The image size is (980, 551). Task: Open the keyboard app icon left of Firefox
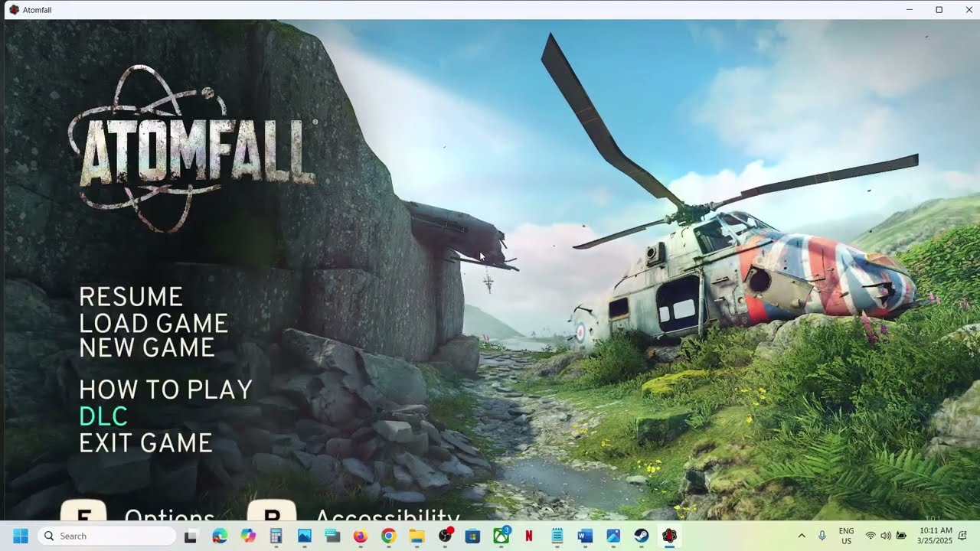click(332, 536)
